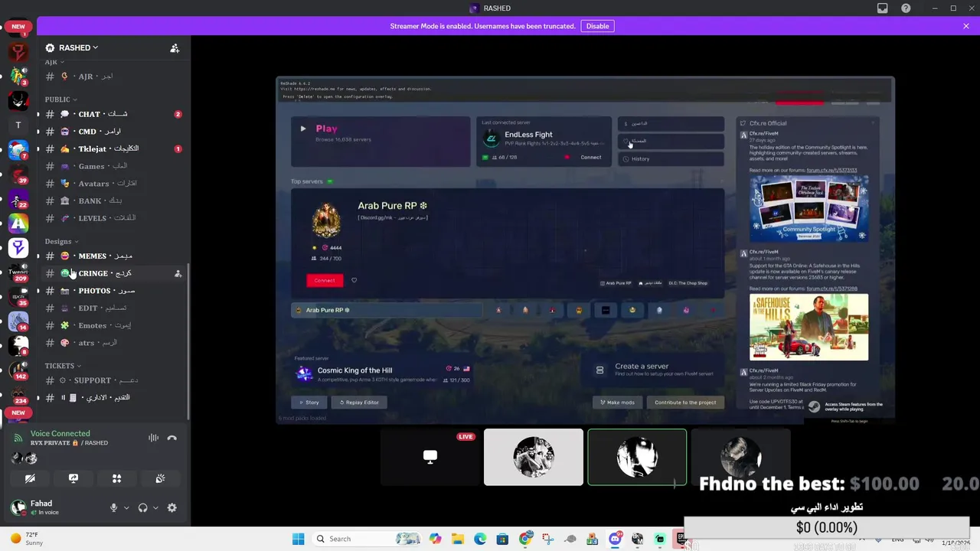980x551 pixels.
Task: Click the taskbar Search box
Action: [x=367, y=539]
